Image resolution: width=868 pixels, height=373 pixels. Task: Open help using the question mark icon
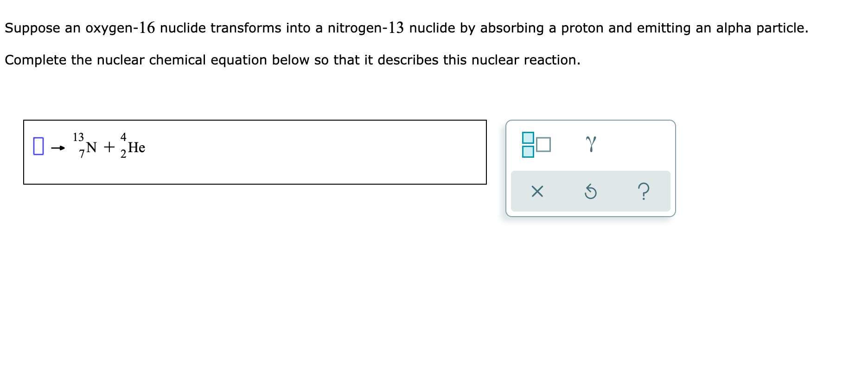pos(645,192)
